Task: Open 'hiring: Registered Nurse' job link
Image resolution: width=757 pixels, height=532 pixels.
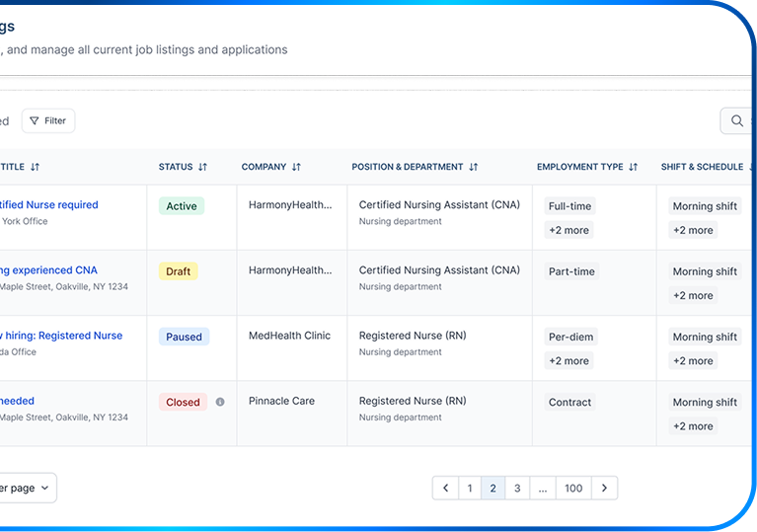Action: pyautogui.click(x=61, y=336)
